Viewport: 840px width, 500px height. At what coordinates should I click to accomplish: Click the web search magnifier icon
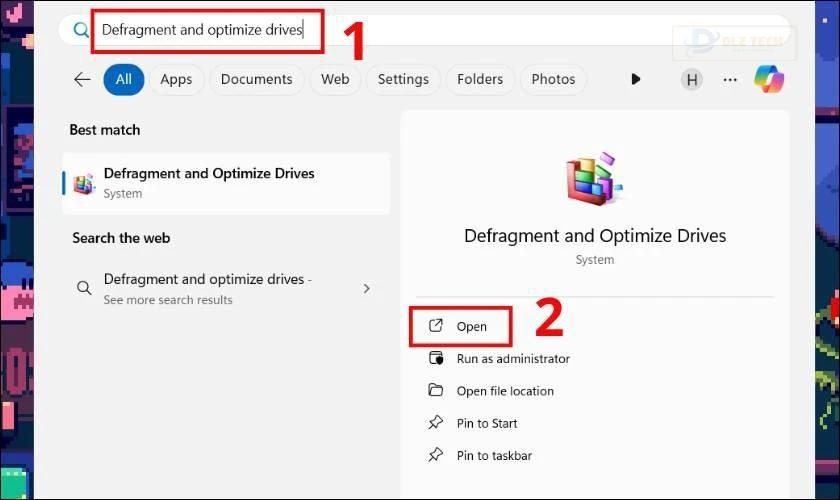(x=84, y=288)
